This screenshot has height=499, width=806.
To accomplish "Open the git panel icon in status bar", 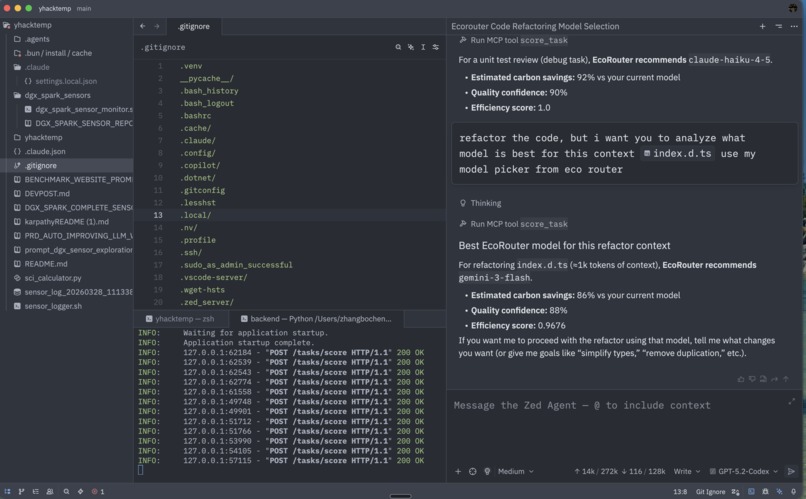I will [x=22, y=491].
